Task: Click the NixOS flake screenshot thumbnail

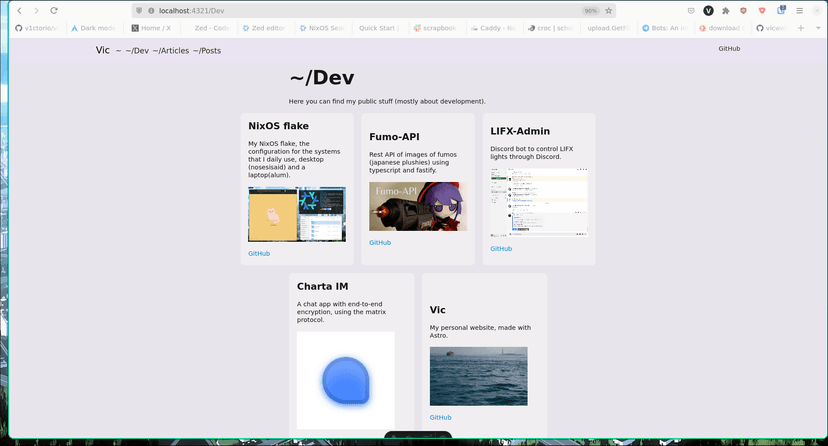Action: pyautogui.click(x=297, y=214)
